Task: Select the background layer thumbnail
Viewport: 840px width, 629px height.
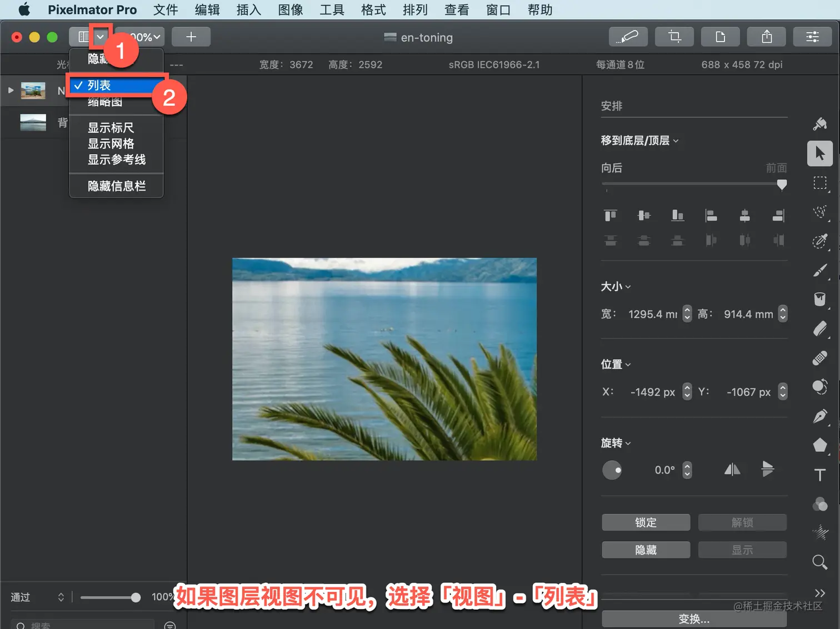Action: (x=33, y=122)
